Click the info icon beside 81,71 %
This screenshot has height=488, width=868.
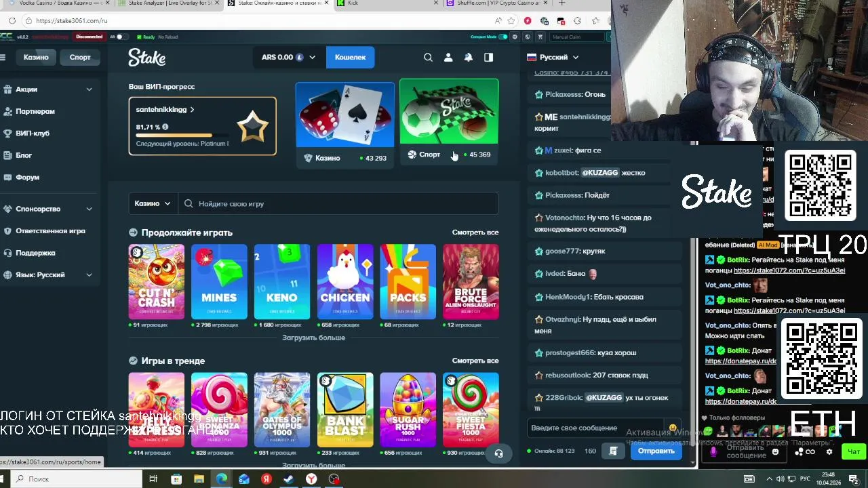click(x=165, y=127)
